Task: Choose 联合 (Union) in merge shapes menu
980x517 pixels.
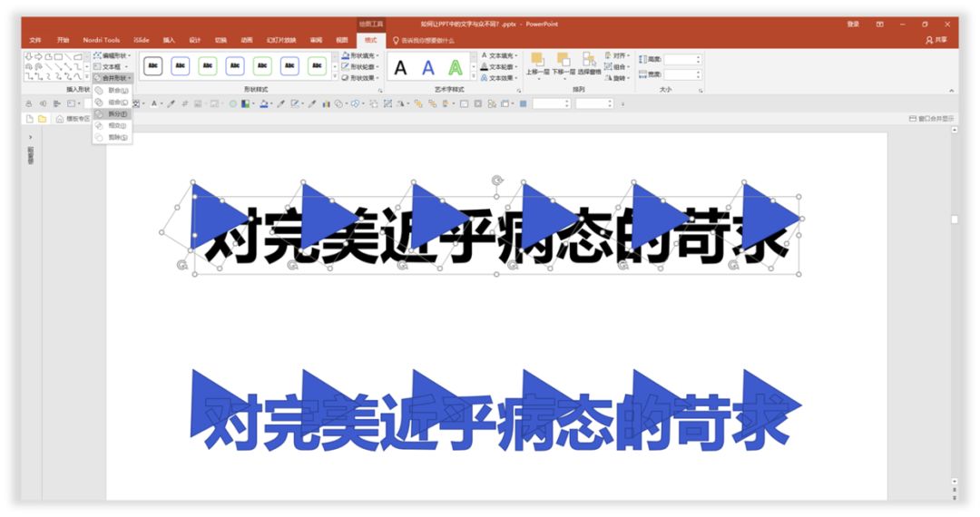Action: (x=113, y=91)
